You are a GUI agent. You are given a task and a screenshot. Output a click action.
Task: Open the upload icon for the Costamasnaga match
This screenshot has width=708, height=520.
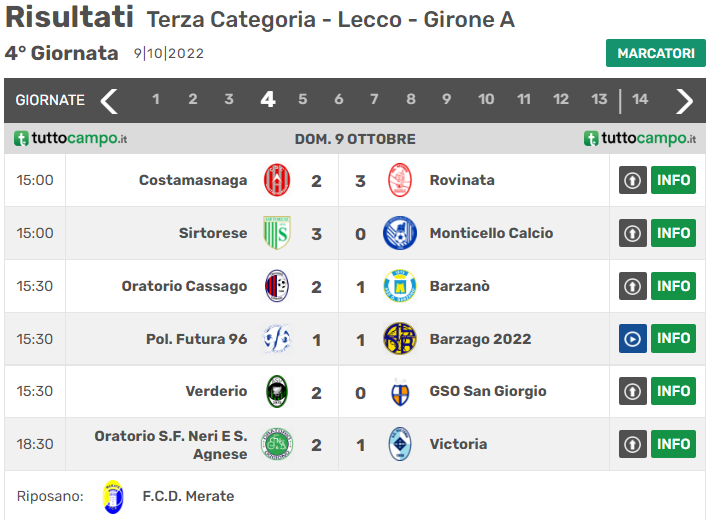tap(633, 180)
